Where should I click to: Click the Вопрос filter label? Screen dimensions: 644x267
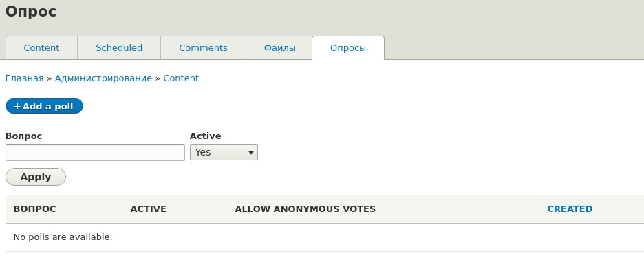point(23,136)
